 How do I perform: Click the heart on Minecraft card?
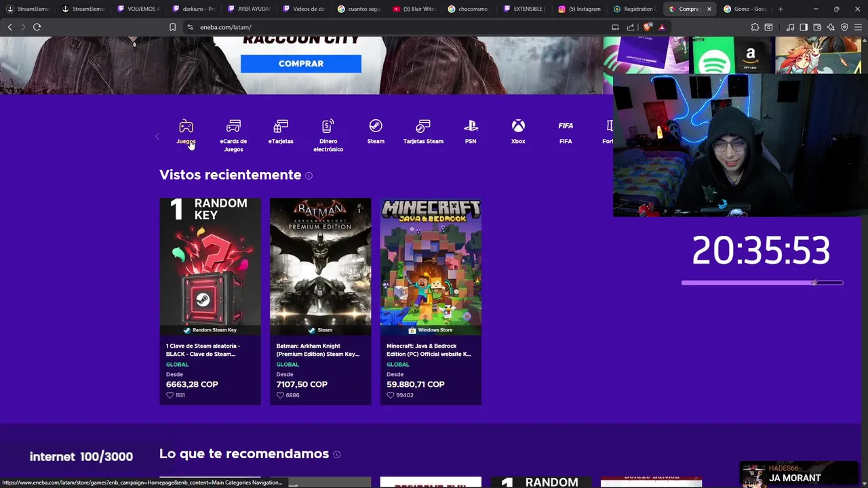click(x=391, y=395)
